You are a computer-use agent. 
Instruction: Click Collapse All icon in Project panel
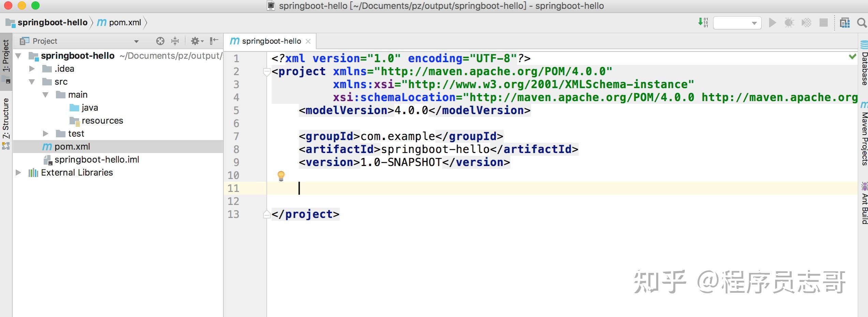click(175, 41)
